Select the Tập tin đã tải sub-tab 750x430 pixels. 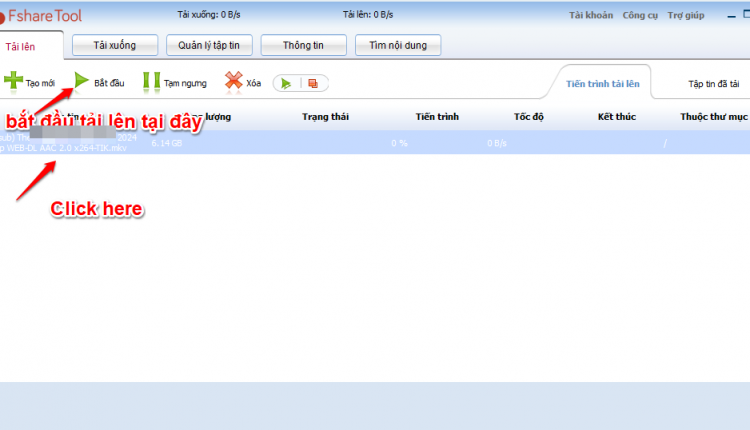(714, 84)
